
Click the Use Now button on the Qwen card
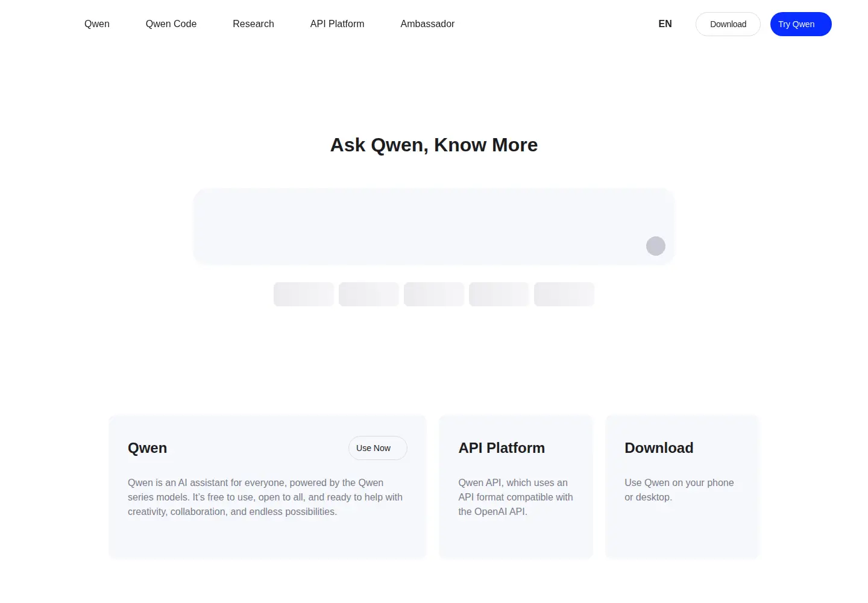point(378,448)
